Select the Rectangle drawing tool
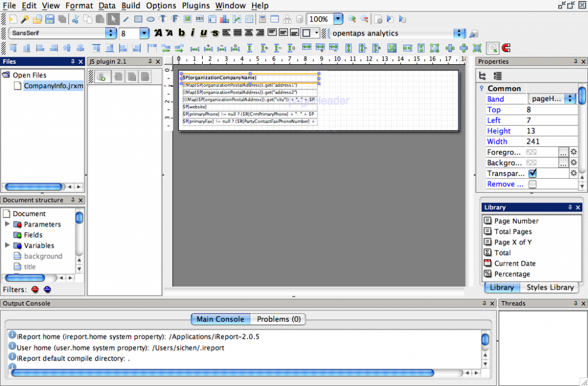Image resolution: width=588 pixels, height=386 pixels. [x=138, y=18]
